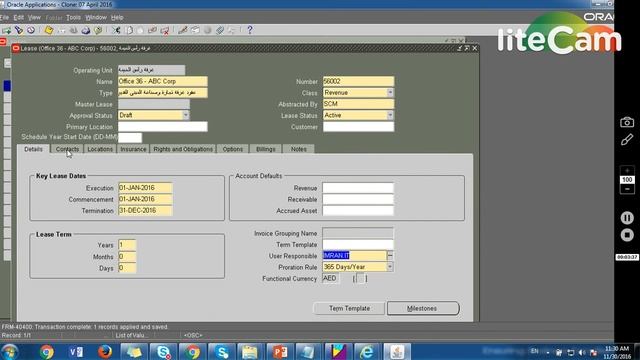This screenshot has width=640, height=360.
Task: Click the New record toolbar icon
Action: point(7,31)
